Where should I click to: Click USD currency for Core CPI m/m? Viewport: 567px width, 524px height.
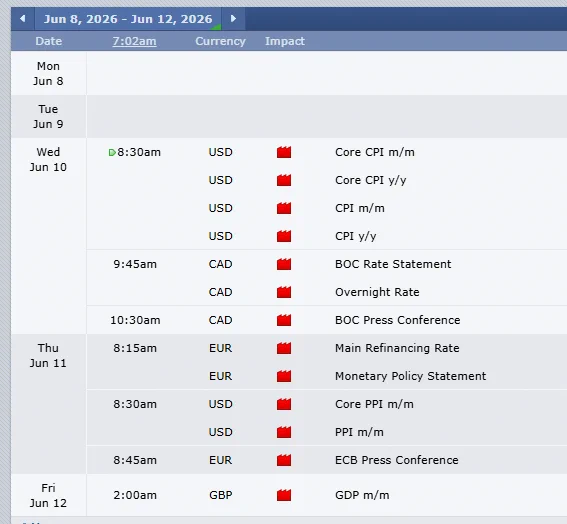pos(220,152)
